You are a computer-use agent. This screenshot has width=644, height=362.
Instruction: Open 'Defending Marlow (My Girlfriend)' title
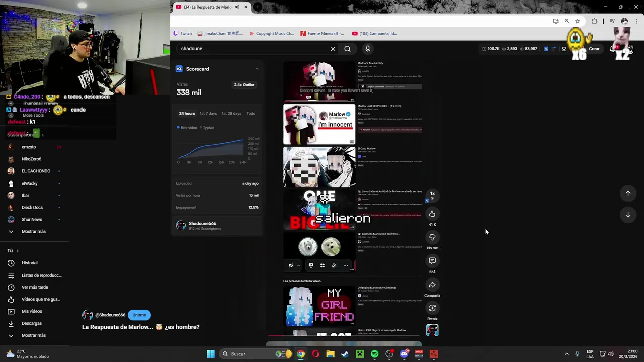pos(376,288)
